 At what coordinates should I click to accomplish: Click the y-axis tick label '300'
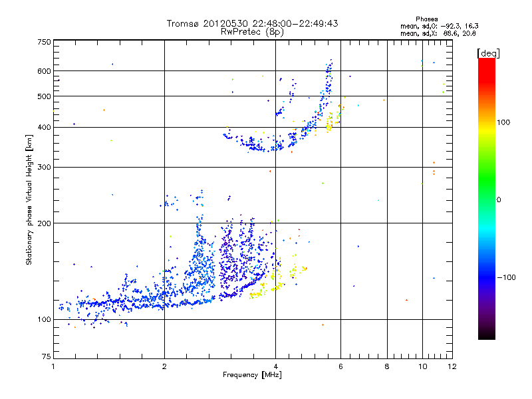click(x=44, y=168)
